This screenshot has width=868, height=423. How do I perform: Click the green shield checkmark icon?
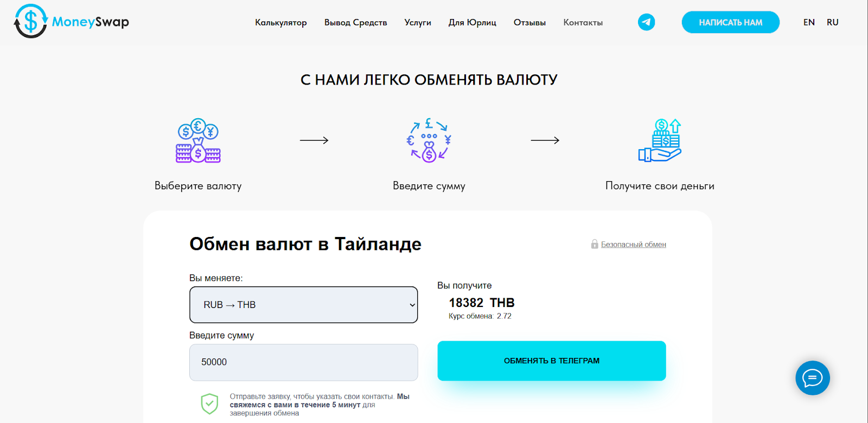coord(209,404)
